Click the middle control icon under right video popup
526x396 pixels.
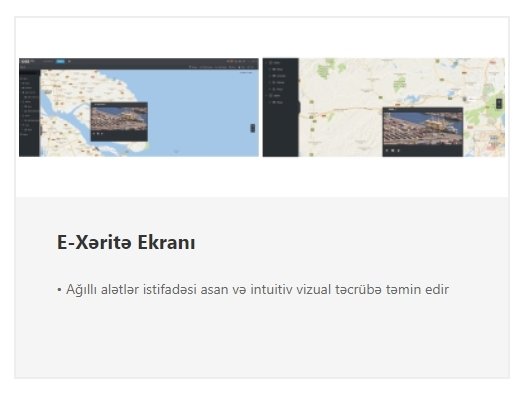tap(393, 150)
